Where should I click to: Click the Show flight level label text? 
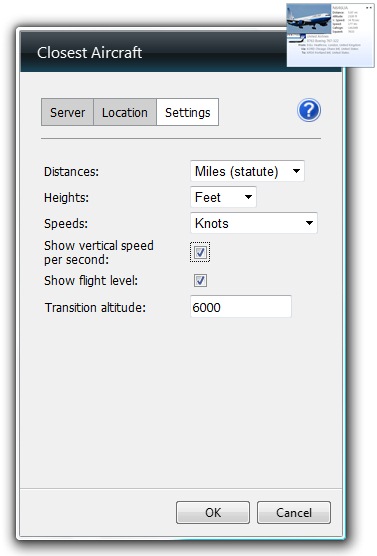91,280
